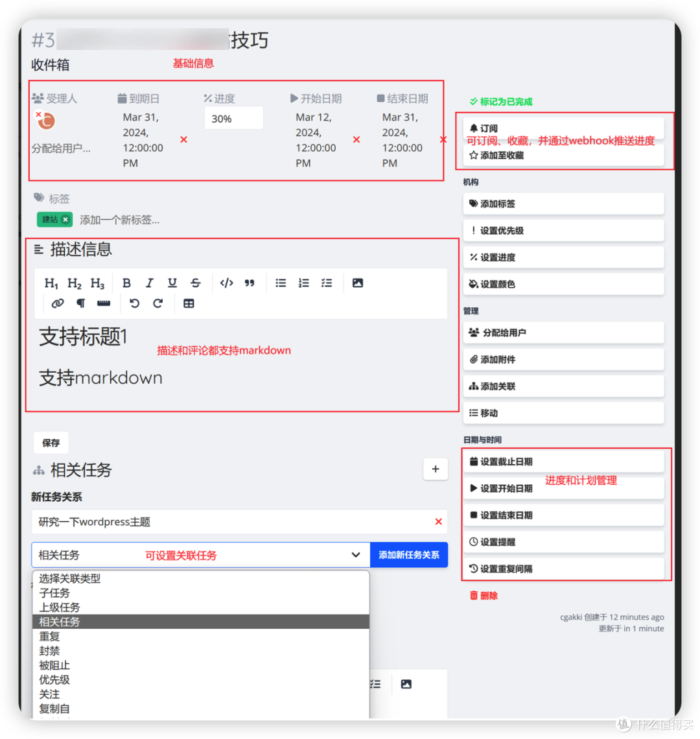Click 设置提醒 reminder button
Viewport: 700px width, 739px height.
564,542
